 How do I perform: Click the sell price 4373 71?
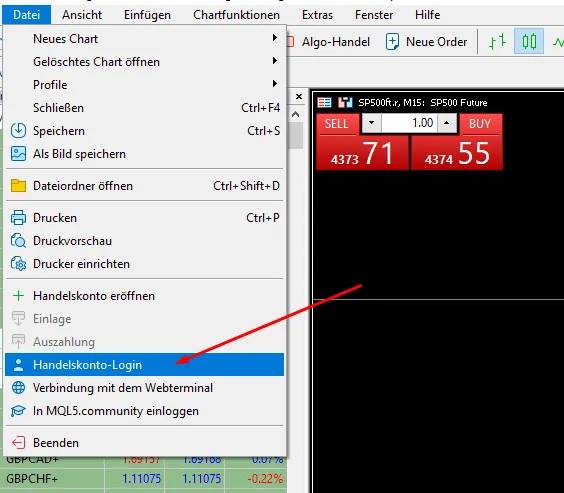coord(362,153)
